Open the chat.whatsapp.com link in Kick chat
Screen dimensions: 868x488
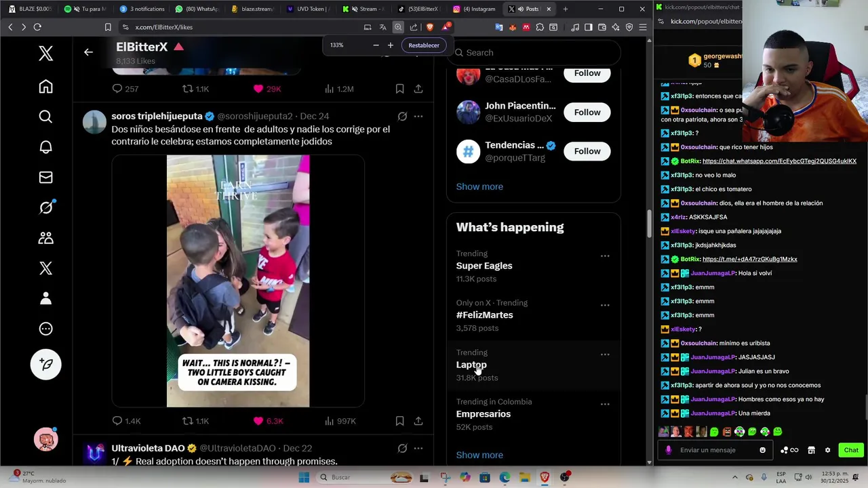779,161
